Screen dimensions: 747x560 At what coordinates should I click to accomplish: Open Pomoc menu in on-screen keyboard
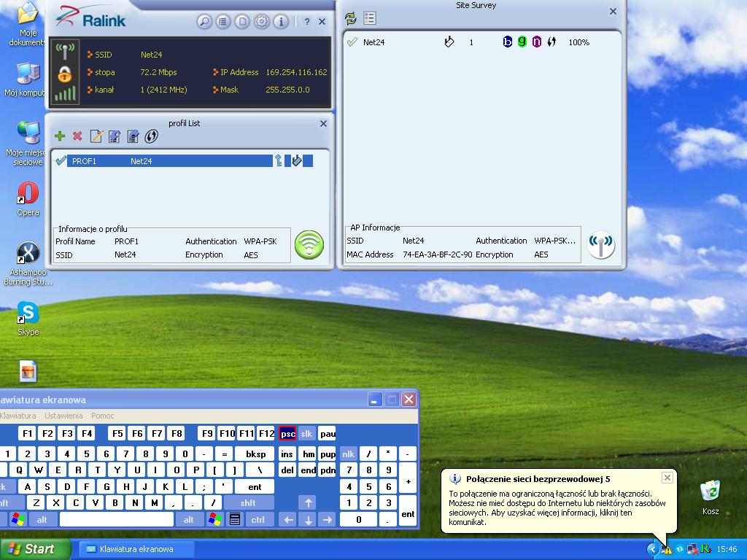tap(102, 416)
